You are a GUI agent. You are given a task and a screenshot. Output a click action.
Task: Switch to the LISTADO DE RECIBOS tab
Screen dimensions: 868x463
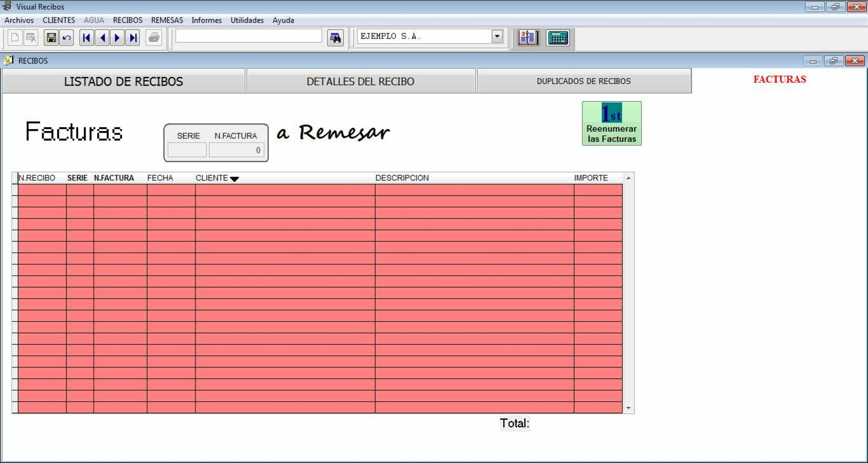(x=124, y=82)
